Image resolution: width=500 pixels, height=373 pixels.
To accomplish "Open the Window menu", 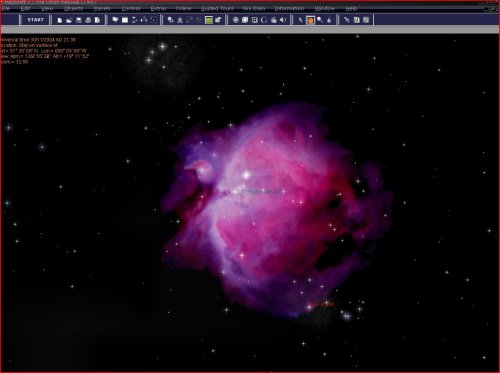I will click(x=324, y=8).
